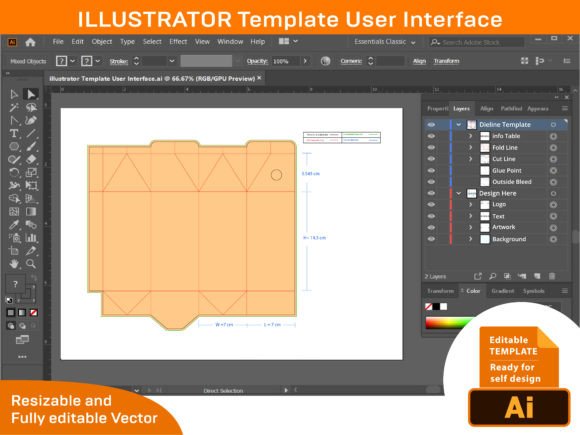Select the Zoom magnifier tool
This screenshot has height=435, width=580.
31,264
